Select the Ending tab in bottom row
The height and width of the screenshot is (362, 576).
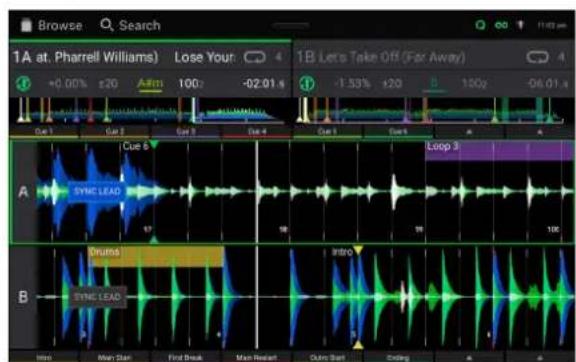point(398,358)
